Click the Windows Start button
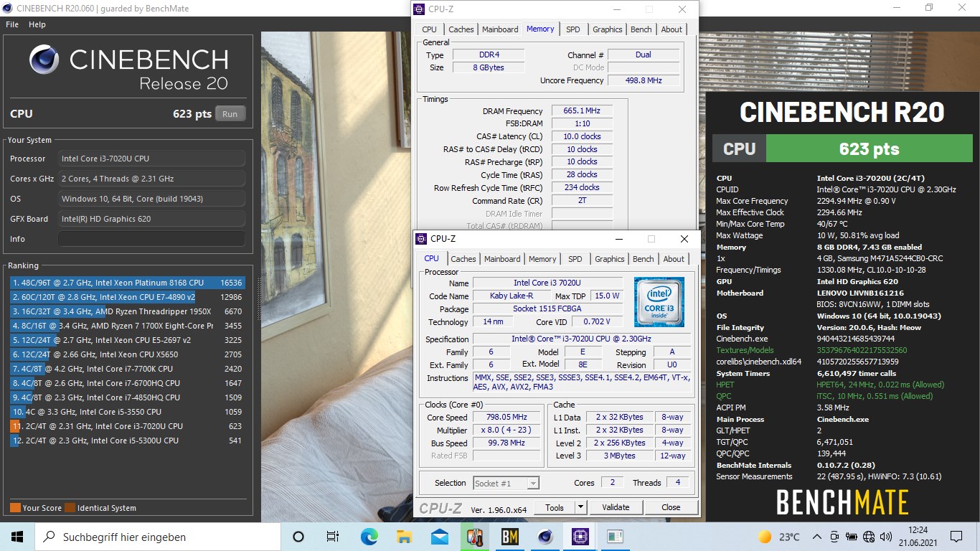980x551 pixels. tap(17, 536)
